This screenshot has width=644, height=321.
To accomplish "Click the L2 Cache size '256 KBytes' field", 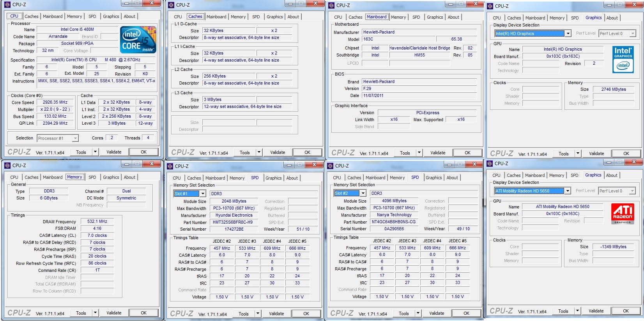I will 229,76.
